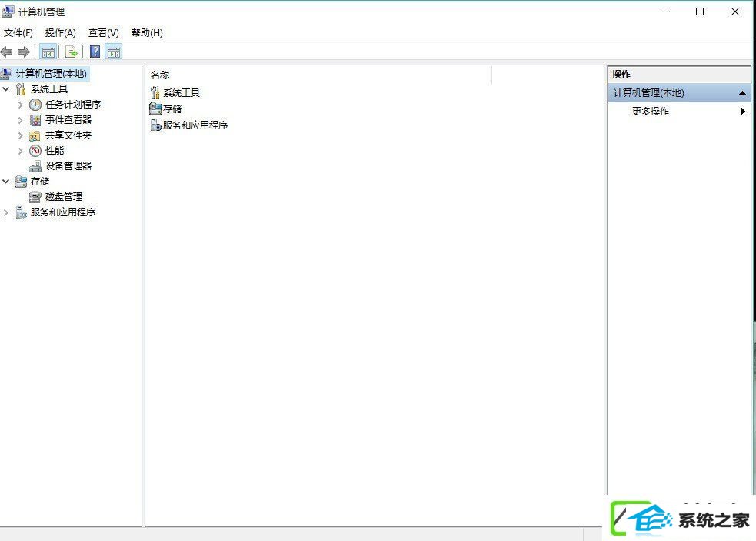Toggle the show/hide console tree toolbar icon
Screen dimensions: 756x541
(48, 52)
